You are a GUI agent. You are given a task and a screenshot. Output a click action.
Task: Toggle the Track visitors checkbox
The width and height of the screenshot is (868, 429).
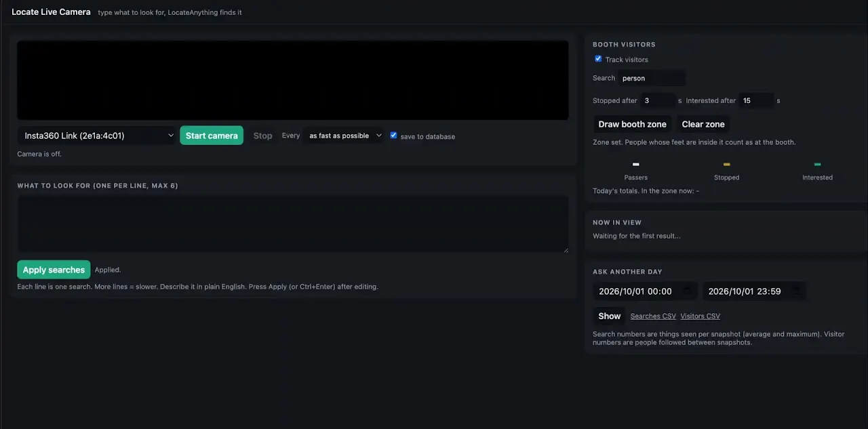tap(598, 59)
